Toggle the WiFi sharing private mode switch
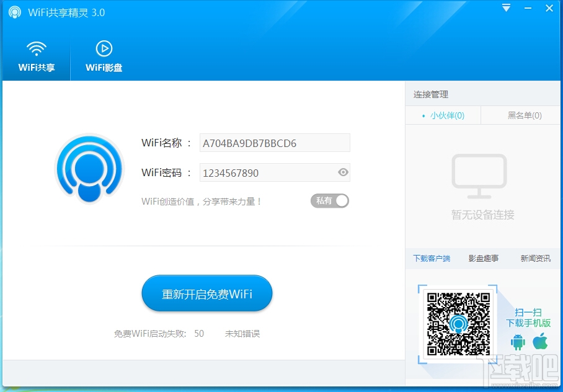 pos(329,200)
